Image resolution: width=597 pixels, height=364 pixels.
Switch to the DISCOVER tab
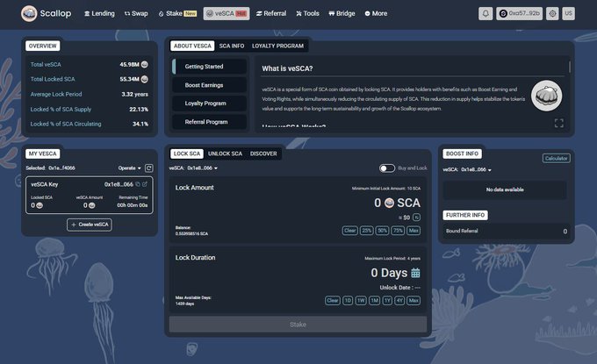click(x=263, y=153)
